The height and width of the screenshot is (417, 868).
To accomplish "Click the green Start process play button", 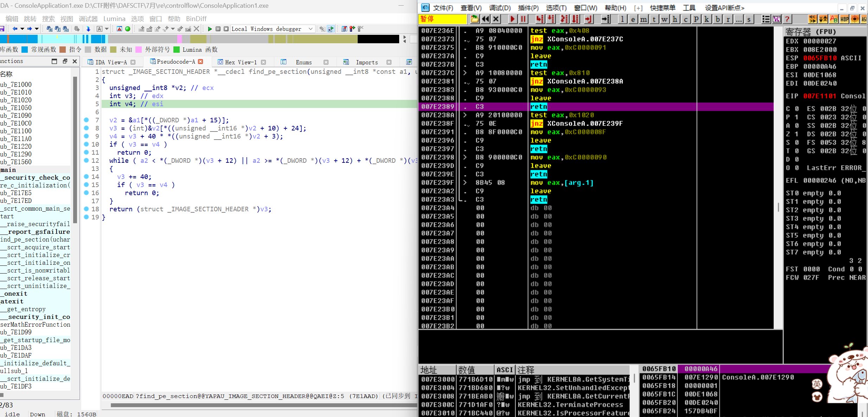I will [x=210, y=29].
